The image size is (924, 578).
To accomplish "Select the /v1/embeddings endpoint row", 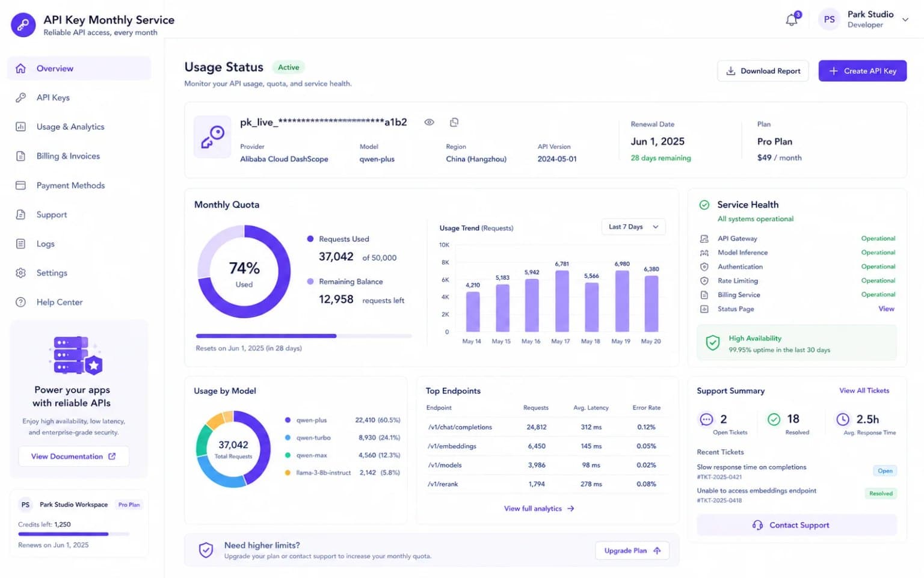I will coord(546,446).
